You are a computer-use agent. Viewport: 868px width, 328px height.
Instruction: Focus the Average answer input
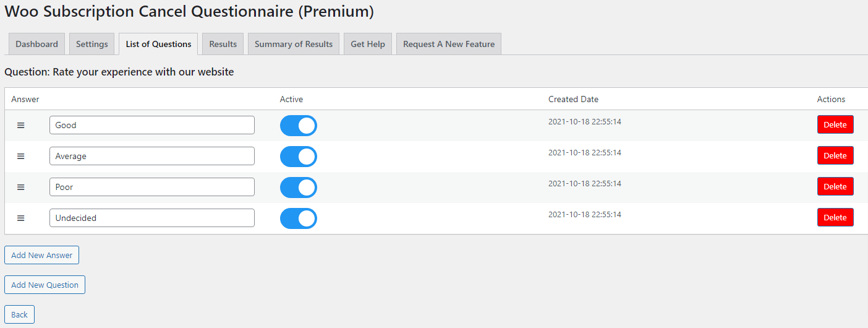pyautogui.click(x=152, y=156)
